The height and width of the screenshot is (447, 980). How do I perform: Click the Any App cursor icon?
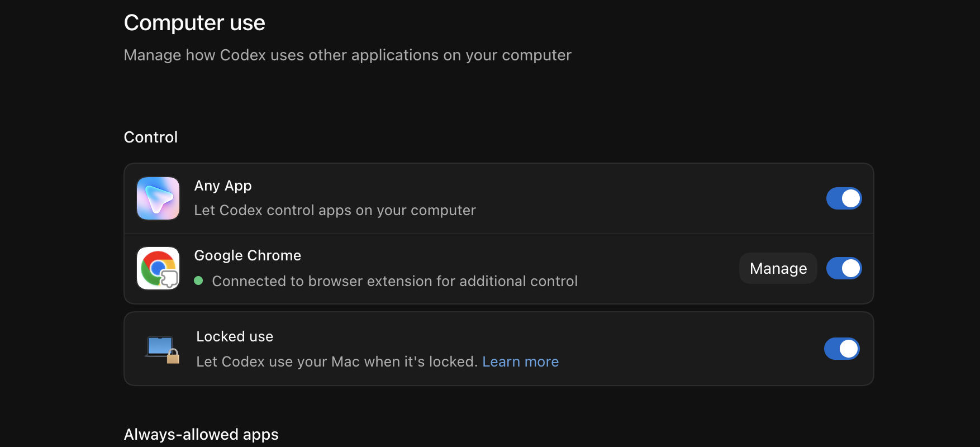point(158,198)
